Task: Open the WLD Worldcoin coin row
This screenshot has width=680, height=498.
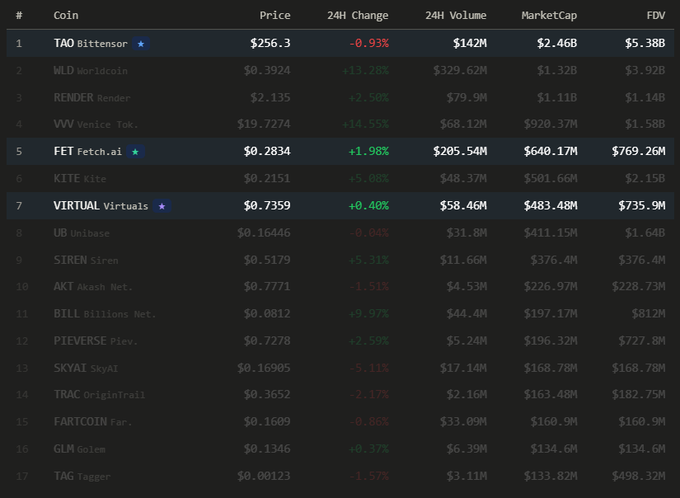Action: tap(340, 70)
